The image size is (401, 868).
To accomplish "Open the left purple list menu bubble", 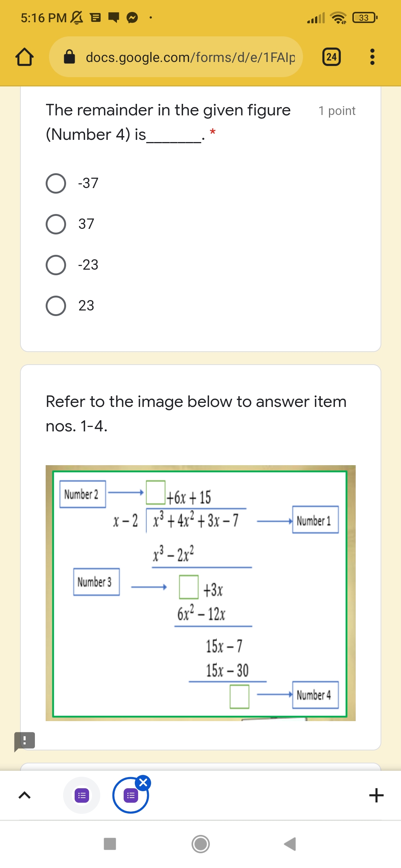I will (x=82, y=795).
